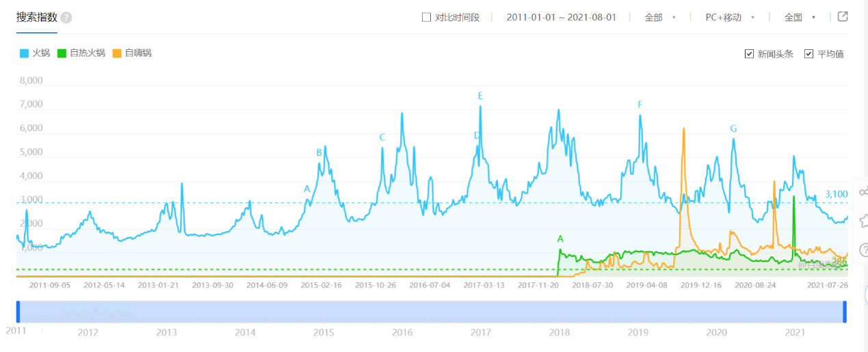
Task: Enable the 对比时间段 checkbox
Action: click(426, 17)
